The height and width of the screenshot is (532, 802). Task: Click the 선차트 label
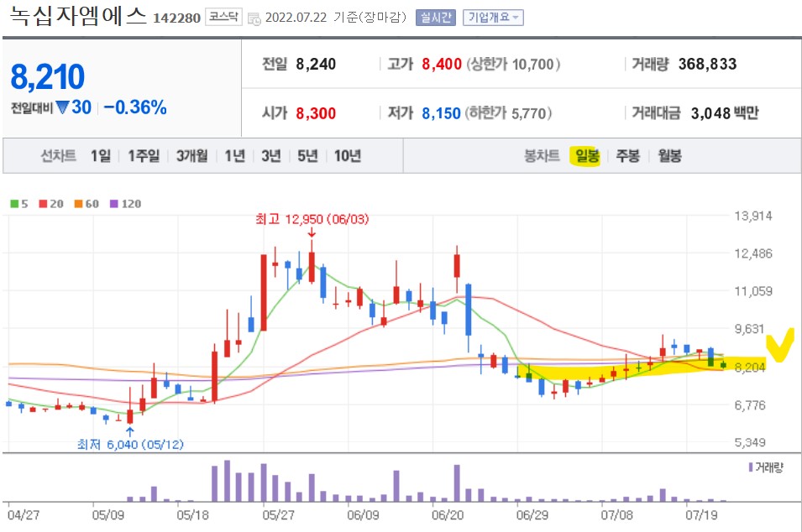pos(58,155)
